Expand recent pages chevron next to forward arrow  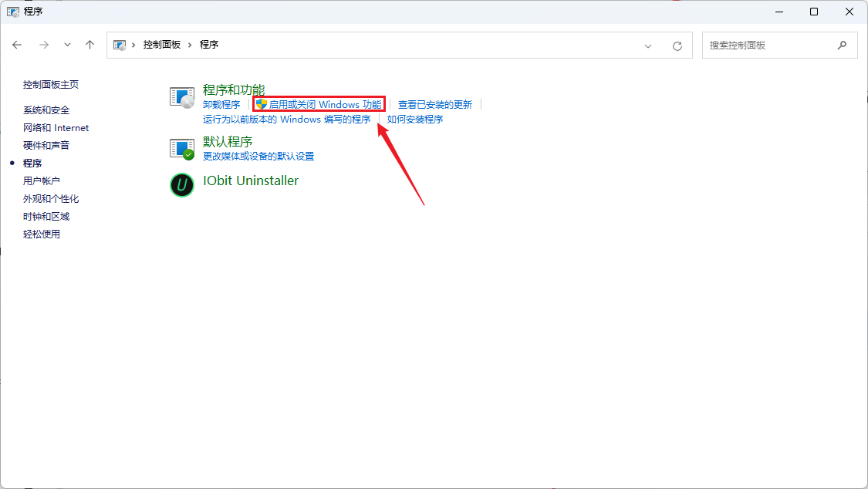67,45
